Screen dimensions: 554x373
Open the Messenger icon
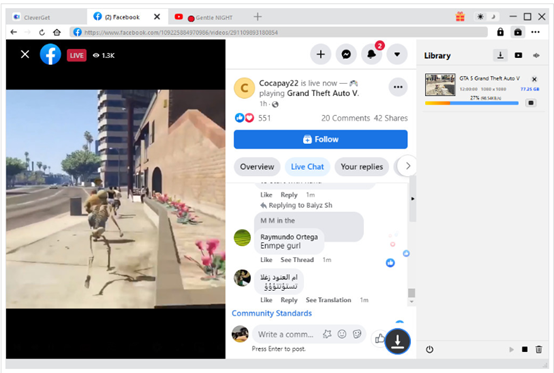tap(346, 54)
